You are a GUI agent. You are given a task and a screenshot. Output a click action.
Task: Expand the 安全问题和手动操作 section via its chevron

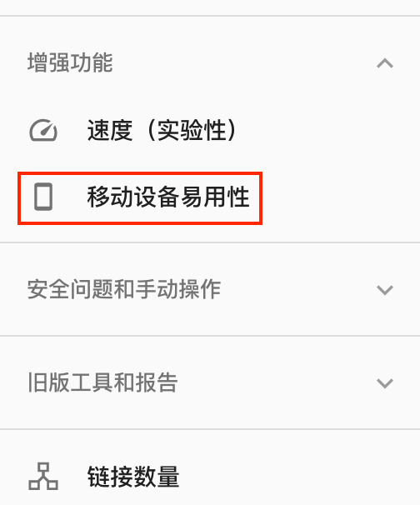[x=385, y=290]
